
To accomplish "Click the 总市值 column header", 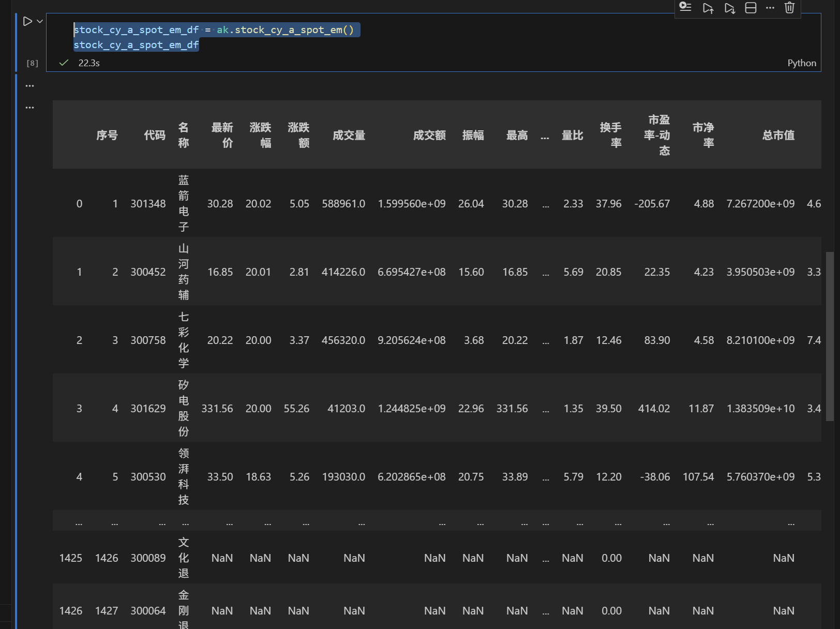I will tap(778, 135).
